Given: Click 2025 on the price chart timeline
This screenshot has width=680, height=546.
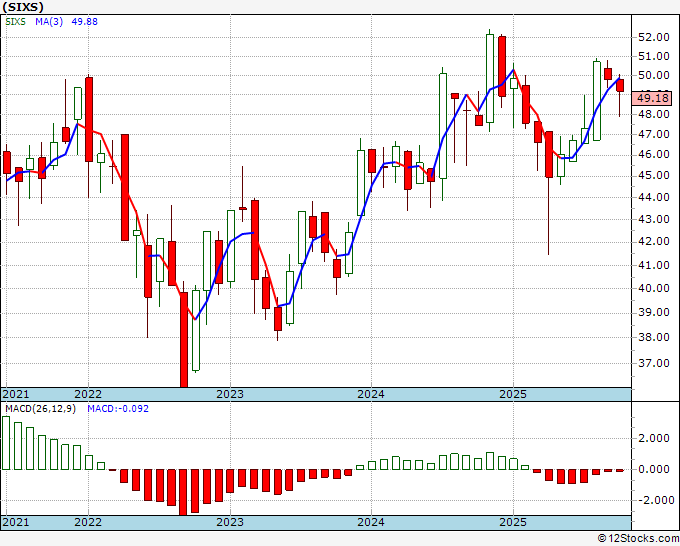Looking at the screenshot, I should (x=513, y=394).
